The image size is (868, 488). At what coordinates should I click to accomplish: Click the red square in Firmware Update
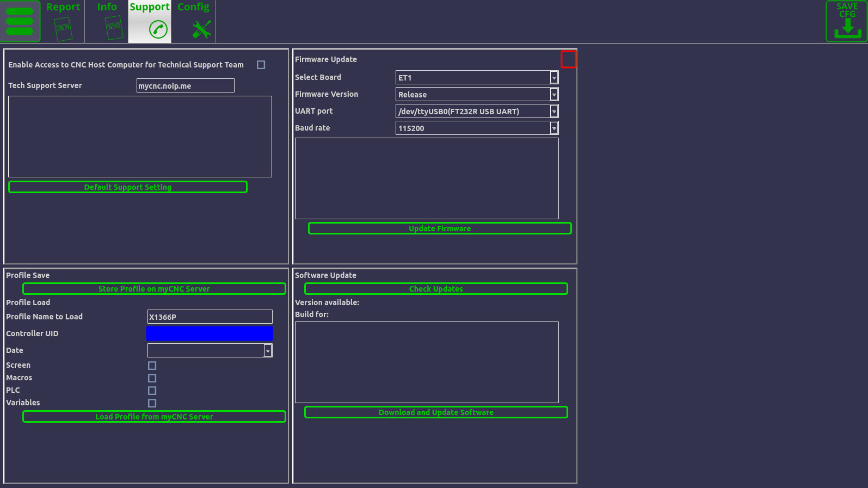coord(568,59)
